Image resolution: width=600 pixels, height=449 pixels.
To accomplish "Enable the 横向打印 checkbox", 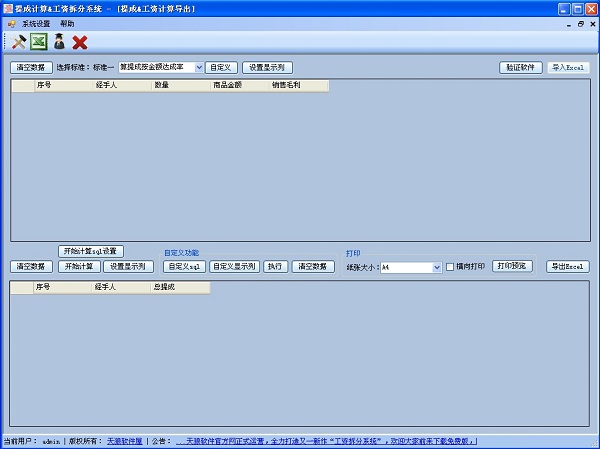I will (450, 267).
